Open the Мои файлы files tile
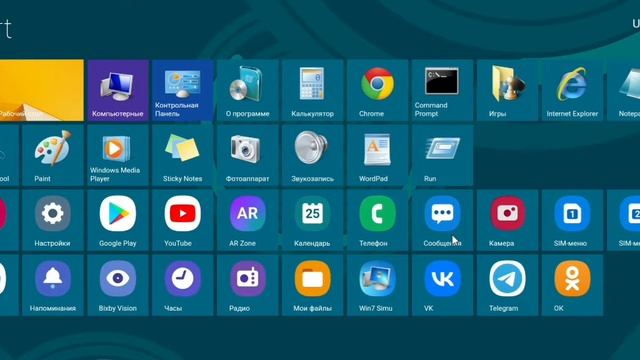Screen dimensions: 640x360 [x=313, y=285]
